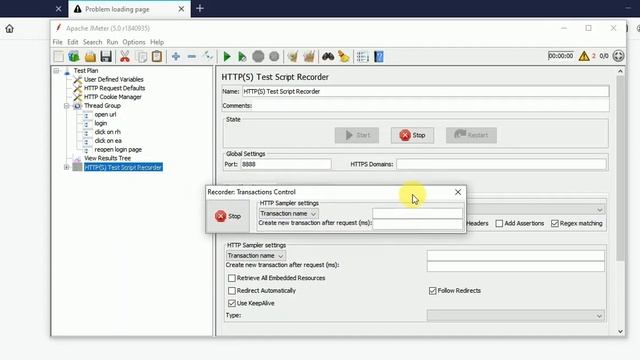Click Stop button in State section
This screenshot has height=360, width=640.
click(412, 135)
